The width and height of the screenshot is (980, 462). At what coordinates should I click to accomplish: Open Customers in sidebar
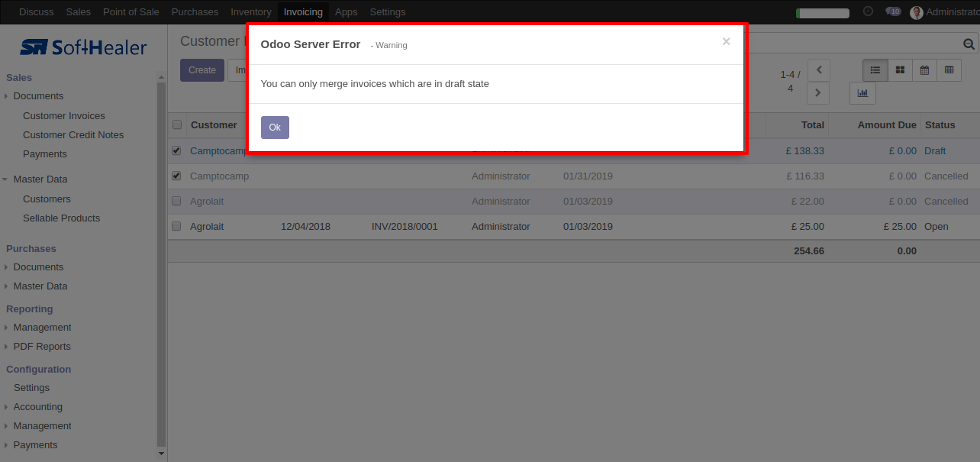[47, 199]
